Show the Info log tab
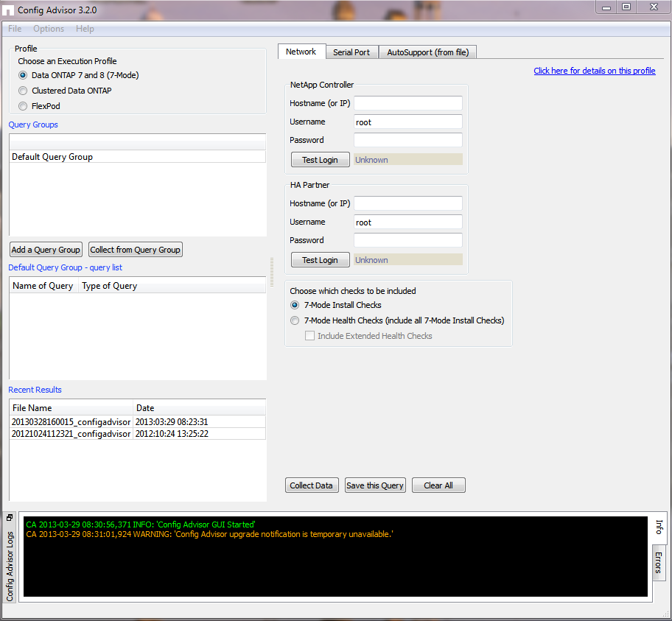The image size is (672, 621). (x=659, y=527)
